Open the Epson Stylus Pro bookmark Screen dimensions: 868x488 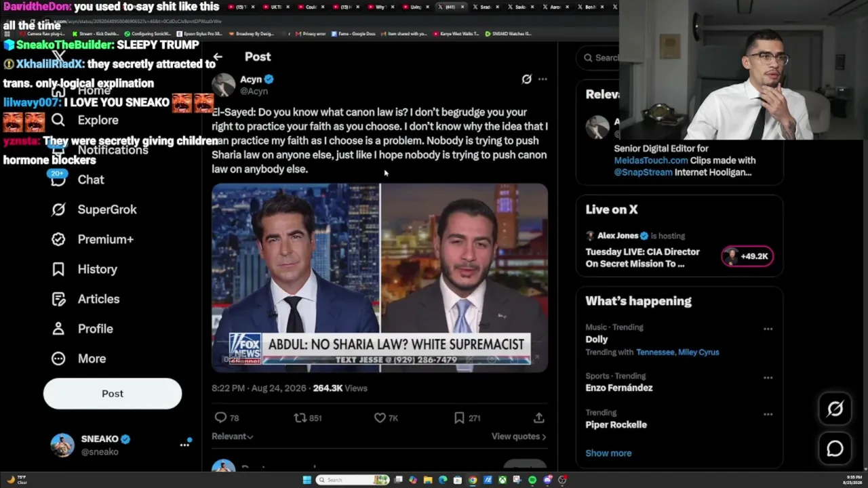199,33
